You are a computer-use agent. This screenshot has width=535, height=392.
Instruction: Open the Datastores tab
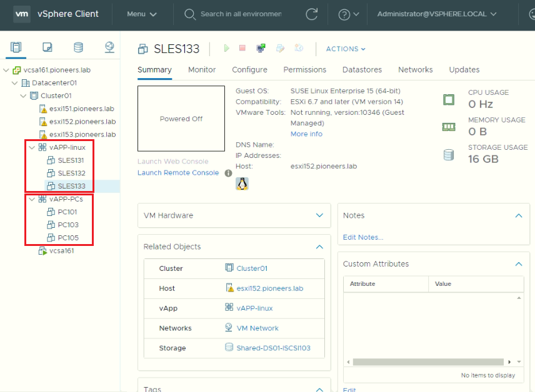(x=362, y=70)
